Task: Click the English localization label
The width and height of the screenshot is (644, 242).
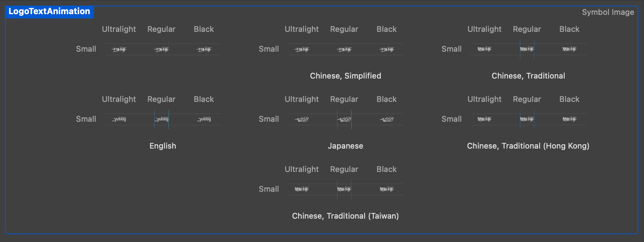Action: pos(163,146)
